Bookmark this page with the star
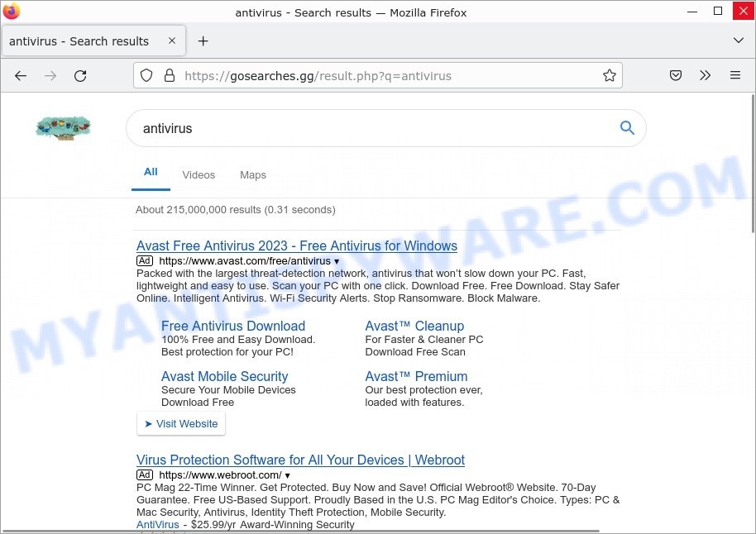Image resolution: width=756 pixels, height=534 pixels. pos(609,75)
